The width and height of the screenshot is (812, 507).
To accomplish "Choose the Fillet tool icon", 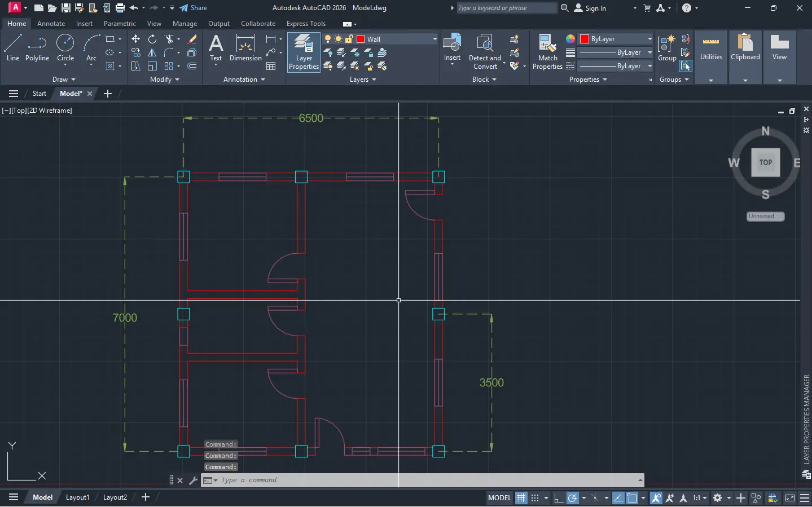I will [x=169, y=52].
